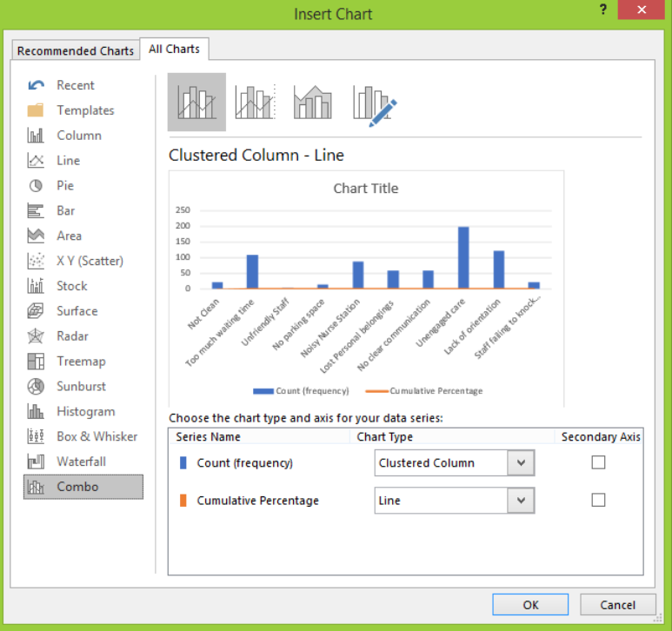Select the Bar chart category
672x631 pixels.
(x=83, y=210)
